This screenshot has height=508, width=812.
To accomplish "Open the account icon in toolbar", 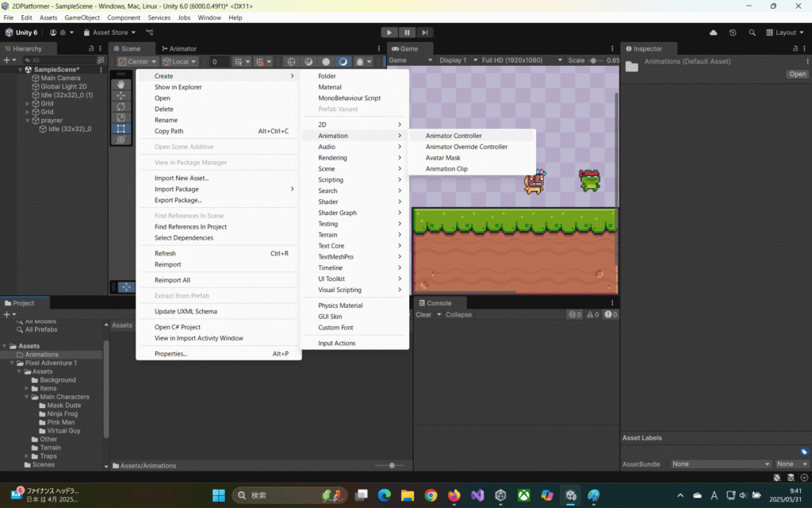I will [53, 32].
